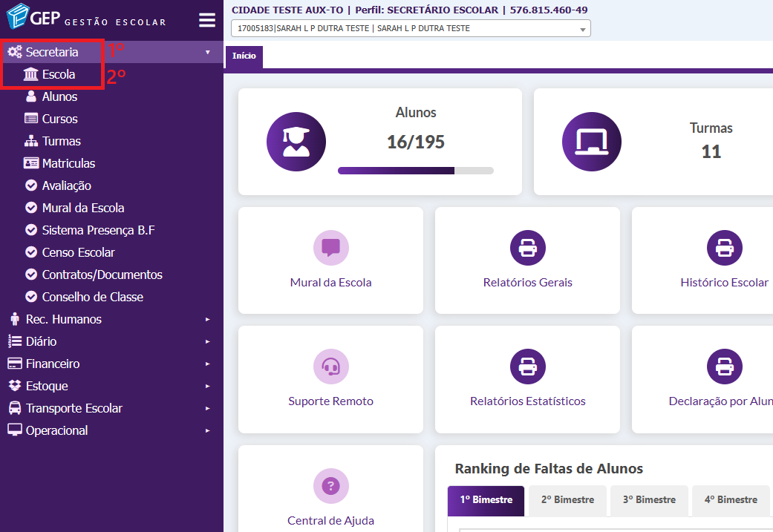Open Histórico Escolar printer icon
Screen dimensions: 773x532
(724, 248)
